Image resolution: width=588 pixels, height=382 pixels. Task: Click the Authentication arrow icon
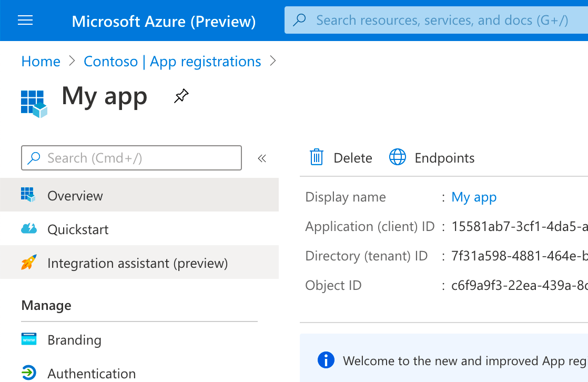(x=29, y=373)
